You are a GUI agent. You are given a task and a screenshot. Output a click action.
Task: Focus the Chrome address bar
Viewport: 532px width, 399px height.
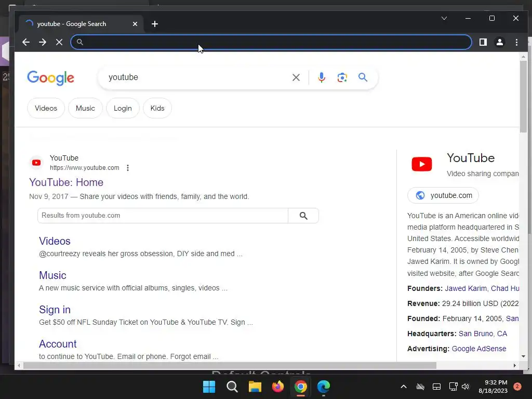click(x=271, y=42)
